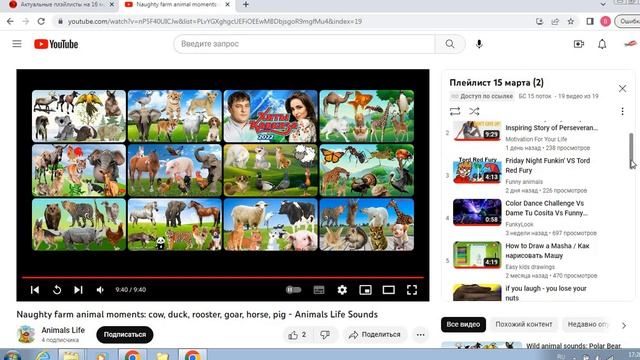Select the Все видео chip

[x=463, y=324]
